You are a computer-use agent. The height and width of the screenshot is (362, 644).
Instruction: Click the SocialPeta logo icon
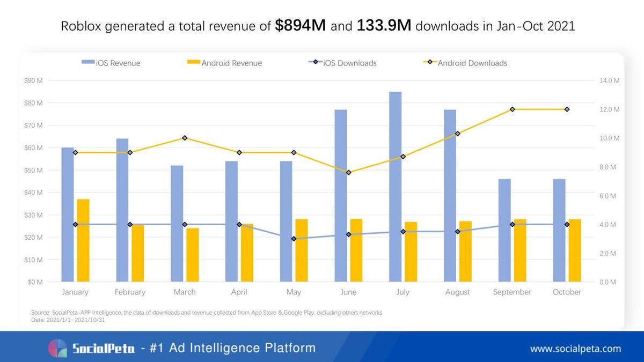pyautogui.click(x=58, y=349)
